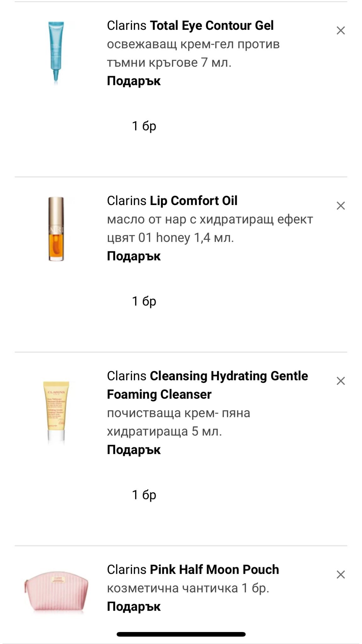Viewport: 362px width, 644px height.
Task: Open Cleansing Hydrating Gentle Foaming Cleanser title
Action: 207,385
